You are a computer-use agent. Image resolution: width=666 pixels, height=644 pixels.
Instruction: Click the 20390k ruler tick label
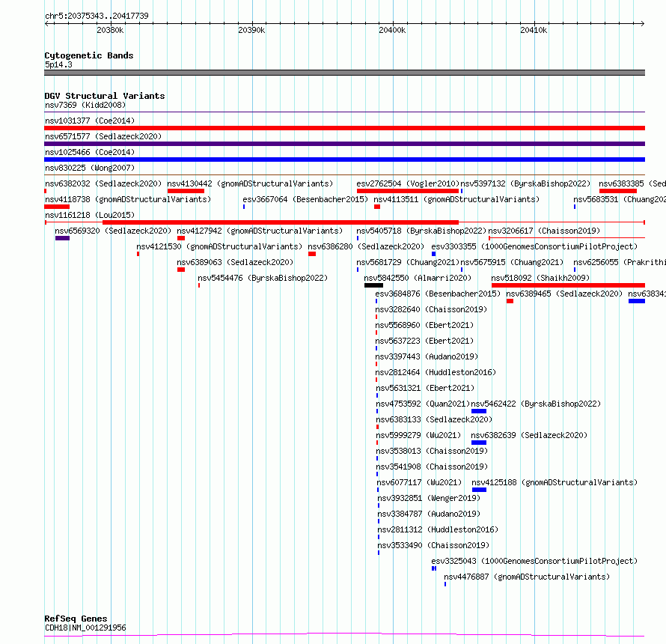(251, 30)
